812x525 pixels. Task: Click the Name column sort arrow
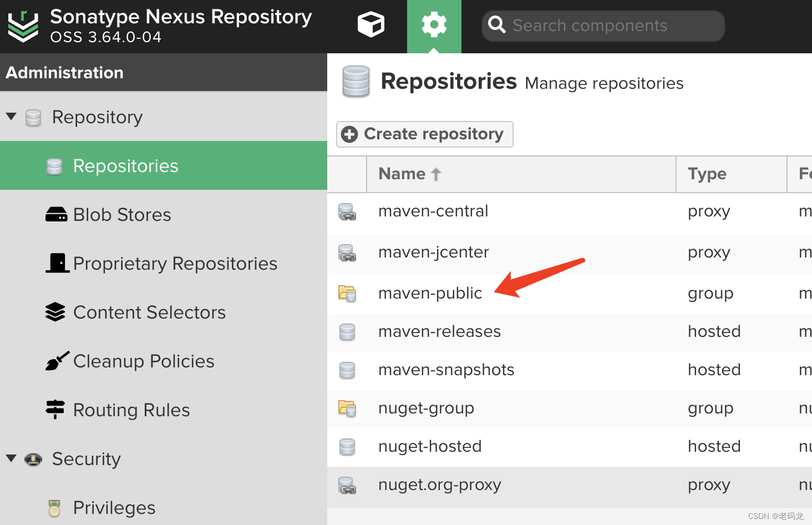436,174
